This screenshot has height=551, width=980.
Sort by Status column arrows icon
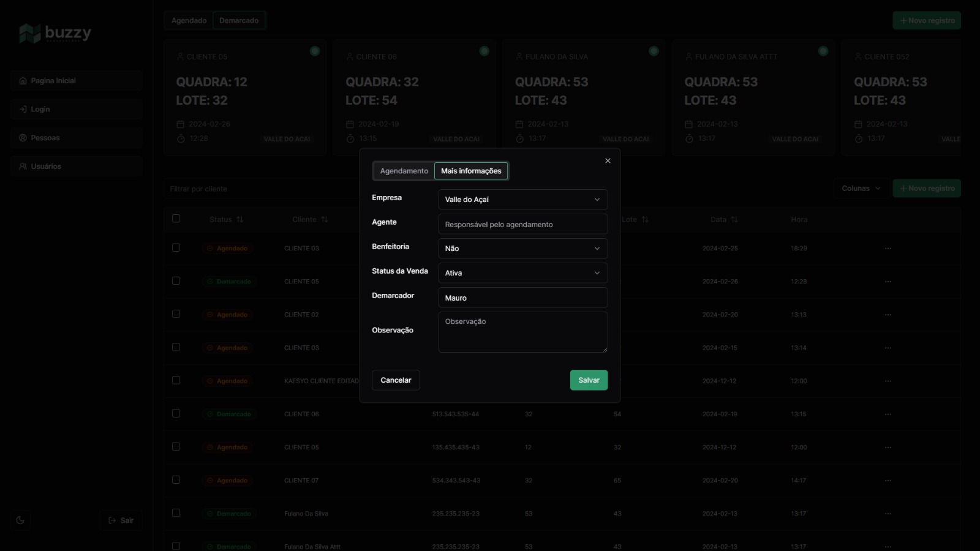pyautogui.click(x=240, y=220)
